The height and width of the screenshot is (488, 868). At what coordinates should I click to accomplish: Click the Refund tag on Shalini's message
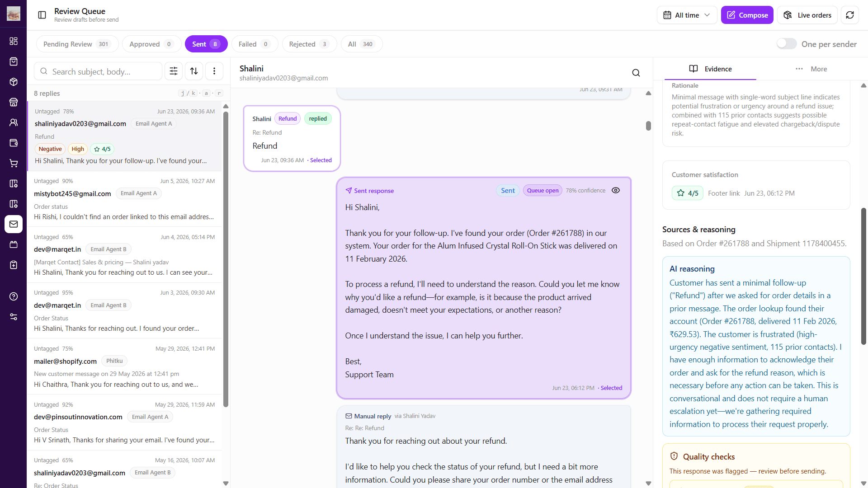point(288,118)
